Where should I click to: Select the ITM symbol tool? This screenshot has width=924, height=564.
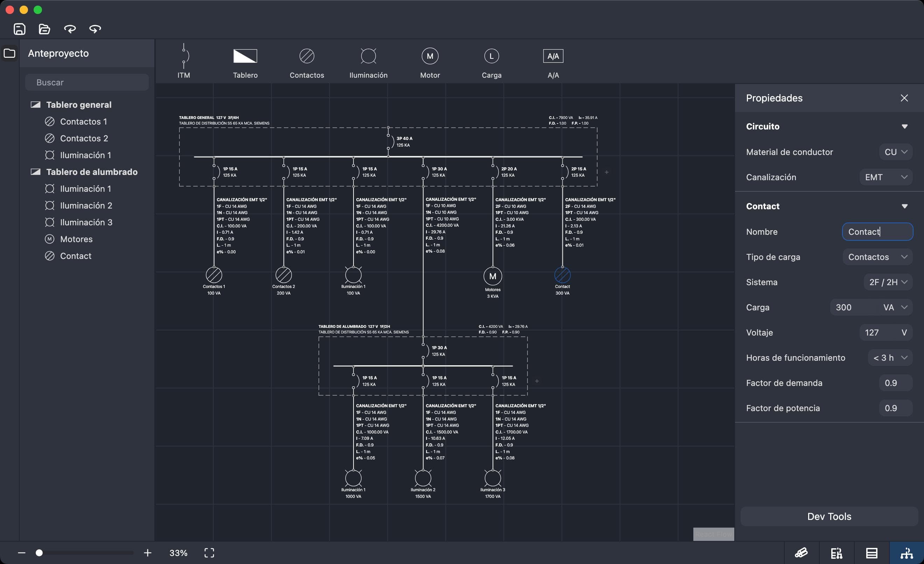[x=184, y=60]
